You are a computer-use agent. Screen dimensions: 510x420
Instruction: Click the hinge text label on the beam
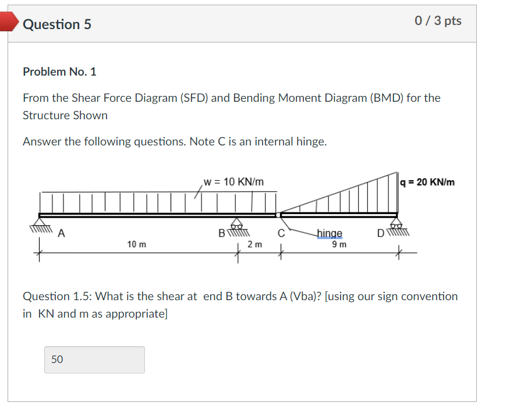(x=330, y=233)
